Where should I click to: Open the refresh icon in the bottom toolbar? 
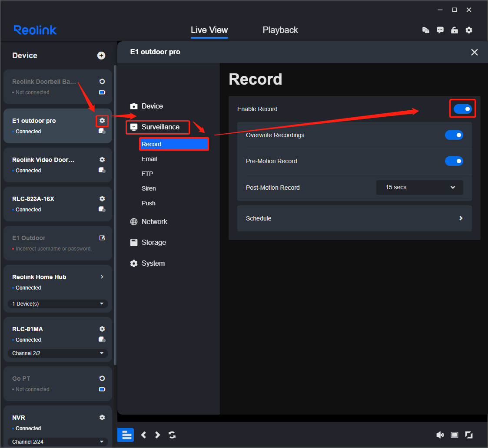tap(172, 435)
